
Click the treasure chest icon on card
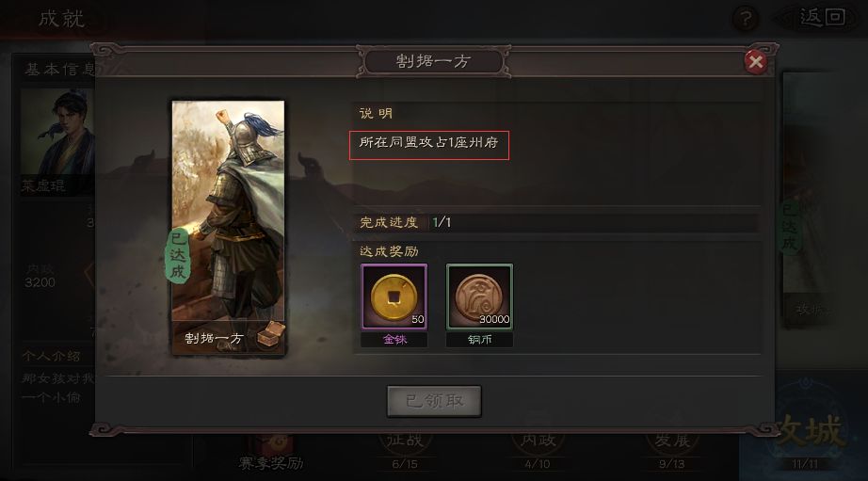[x=271, y=334]
